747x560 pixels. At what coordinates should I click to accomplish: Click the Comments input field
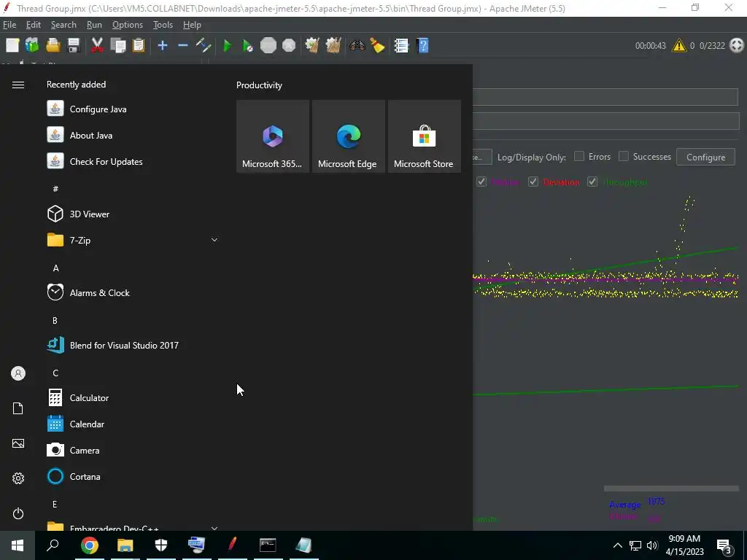(605, 121)
